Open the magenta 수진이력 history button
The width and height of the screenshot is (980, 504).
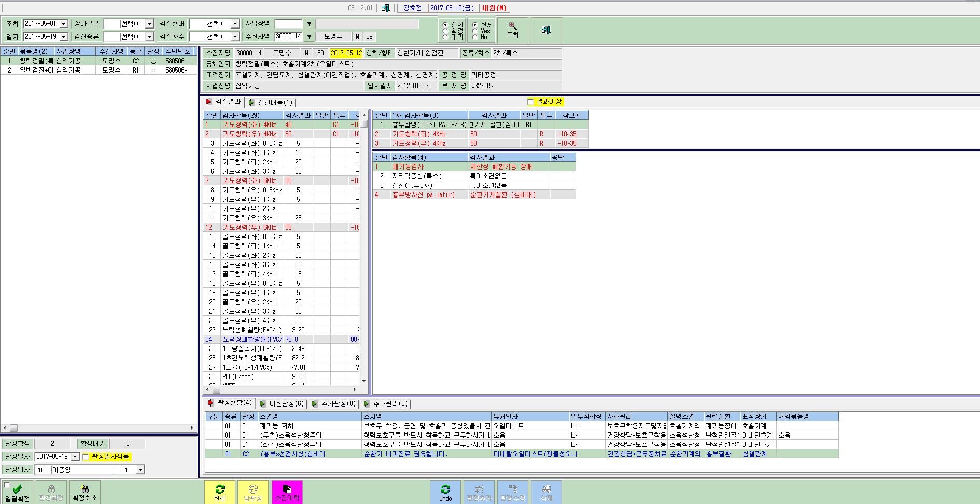click(x=287, y=492)
